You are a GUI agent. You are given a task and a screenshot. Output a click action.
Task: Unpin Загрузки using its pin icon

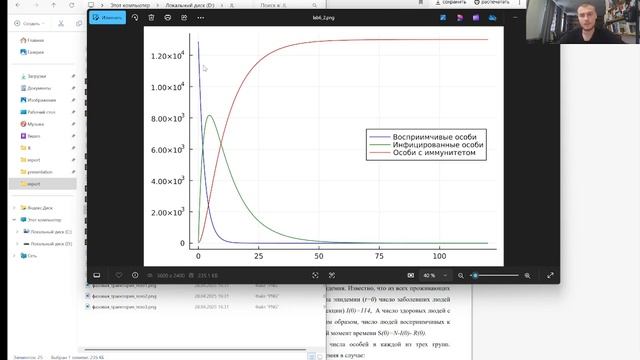pos(73,76)
